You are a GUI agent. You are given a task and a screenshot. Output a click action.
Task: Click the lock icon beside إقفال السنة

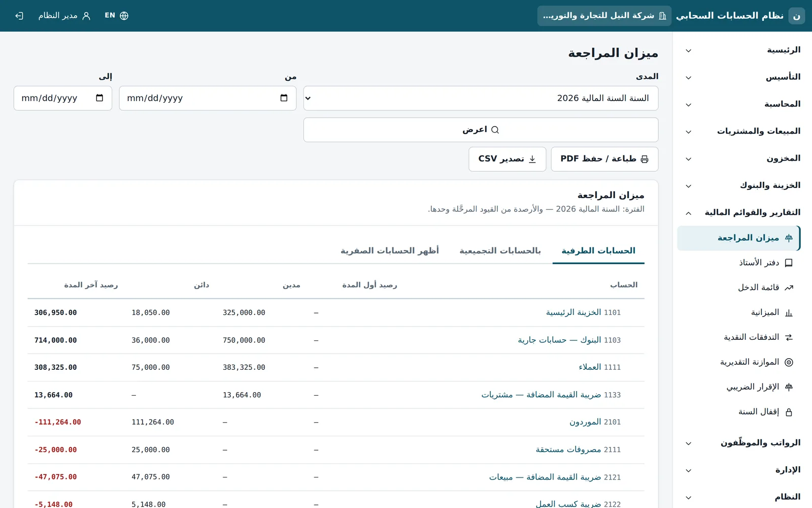789,412
